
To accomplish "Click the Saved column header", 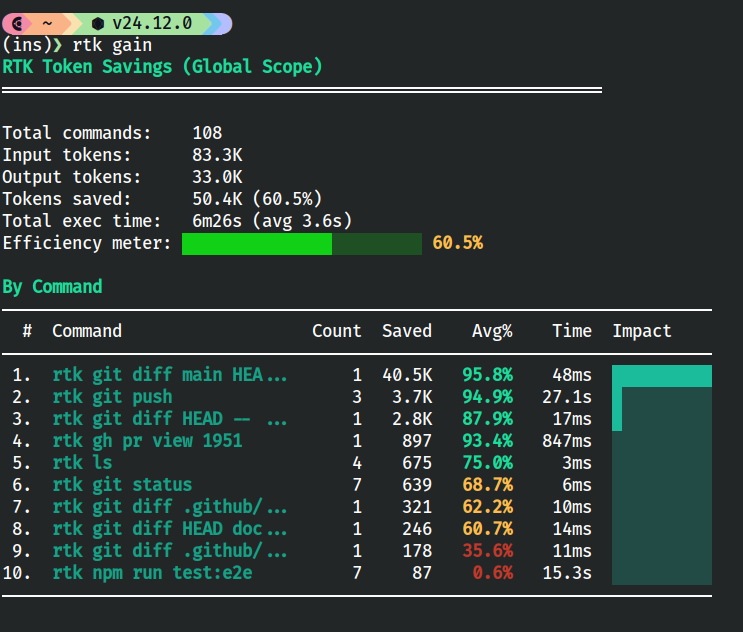I will pyautogui.click(x=407, y=331).
